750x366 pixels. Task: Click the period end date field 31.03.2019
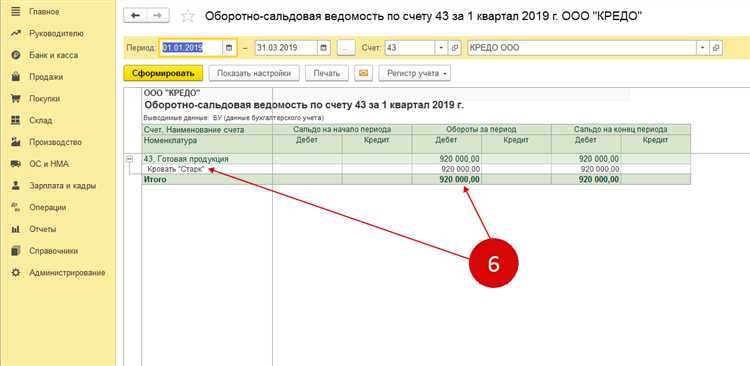tap(286, 48)
